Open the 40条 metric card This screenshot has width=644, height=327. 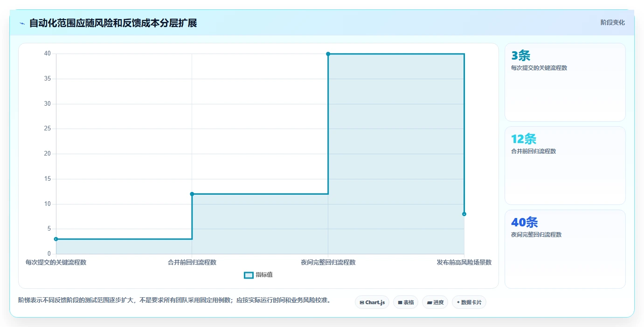(x=565, y=249)
